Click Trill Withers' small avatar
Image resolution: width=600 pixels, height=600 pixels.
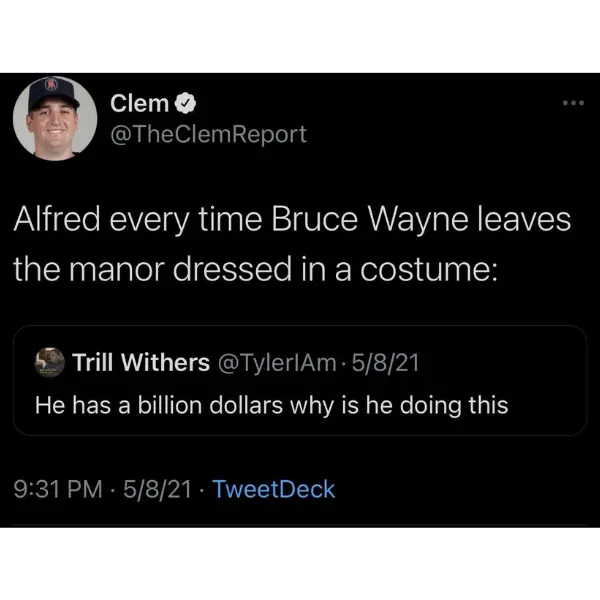[49, 362]
